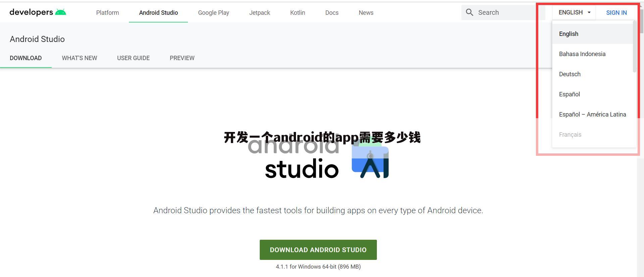Open the News tab

click(x=366, y=12)
